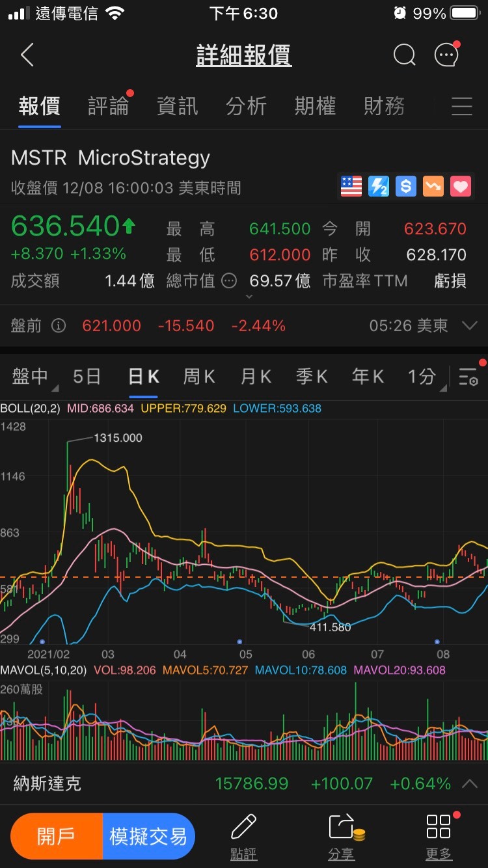Viewport: 488px width, 868px height.
Task: Tap the back arrow icon
Action: click(x=27, y=56)
